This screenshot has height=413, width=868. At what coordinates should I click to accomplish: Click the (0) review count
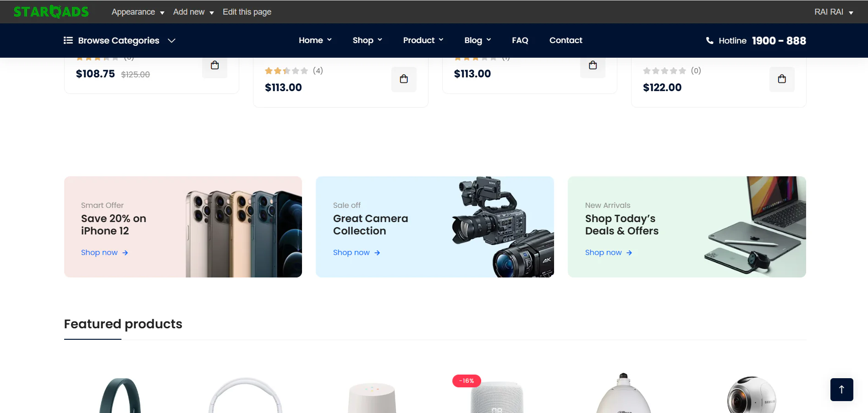click(696, 71)
